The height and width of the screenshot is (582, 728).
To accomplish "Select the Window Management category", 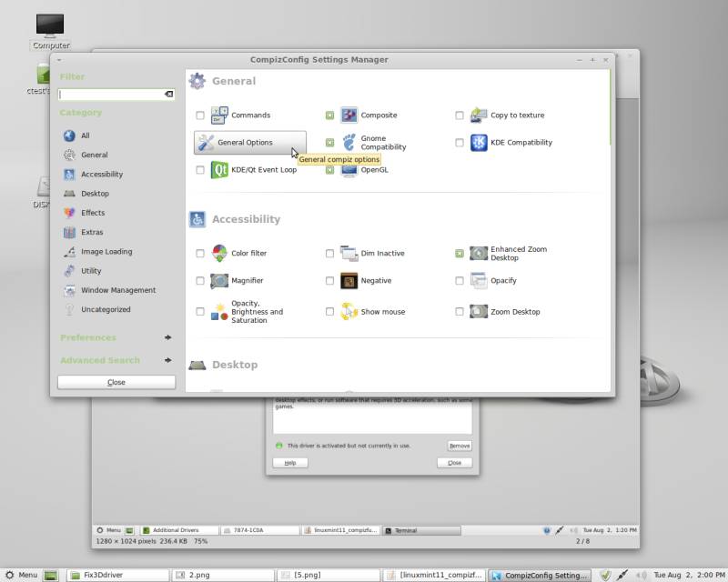I will point(109,290).
